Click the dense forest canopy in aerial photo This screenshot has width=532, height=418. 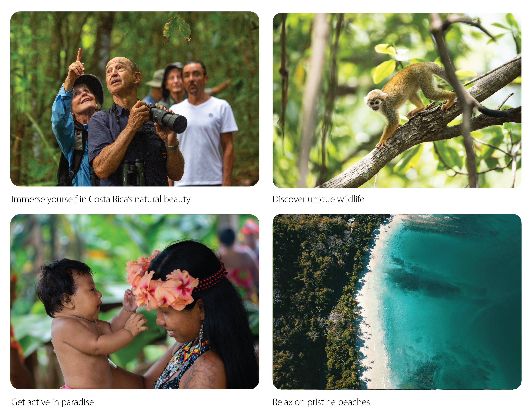point(316,302)
